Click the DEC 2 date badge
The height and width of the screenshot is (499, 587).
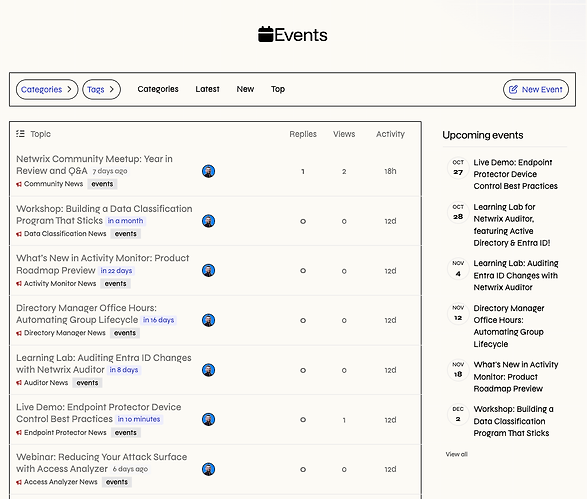[458, 414]
